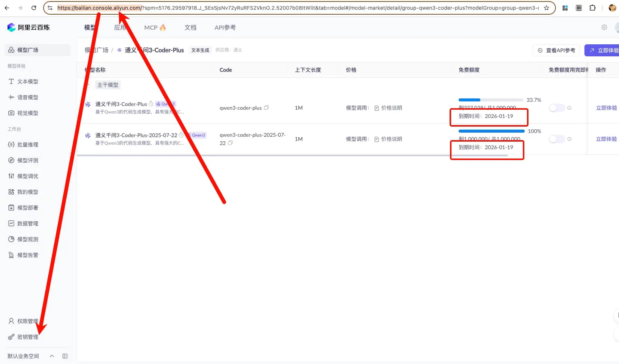
Task: Open 价格说明 for qwen3-coder-plus-2025-07-22
Action: tap(388, 139)
